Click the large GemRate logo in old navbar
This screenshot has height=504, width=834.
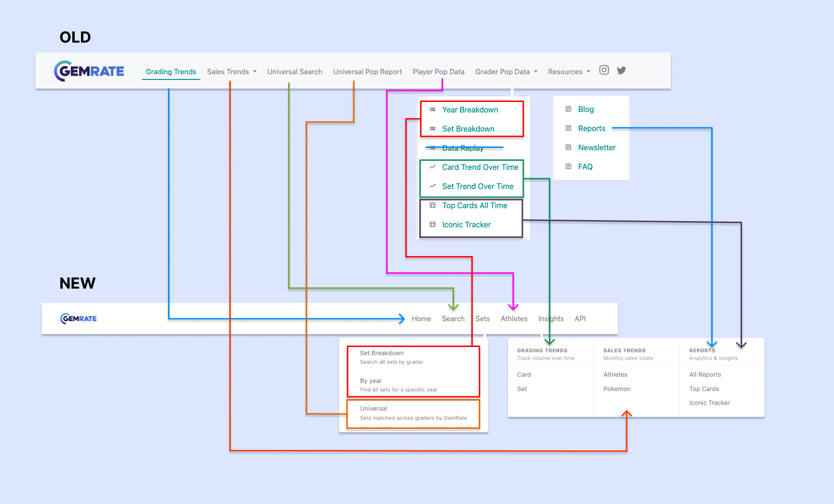click(x=89, y=71)
